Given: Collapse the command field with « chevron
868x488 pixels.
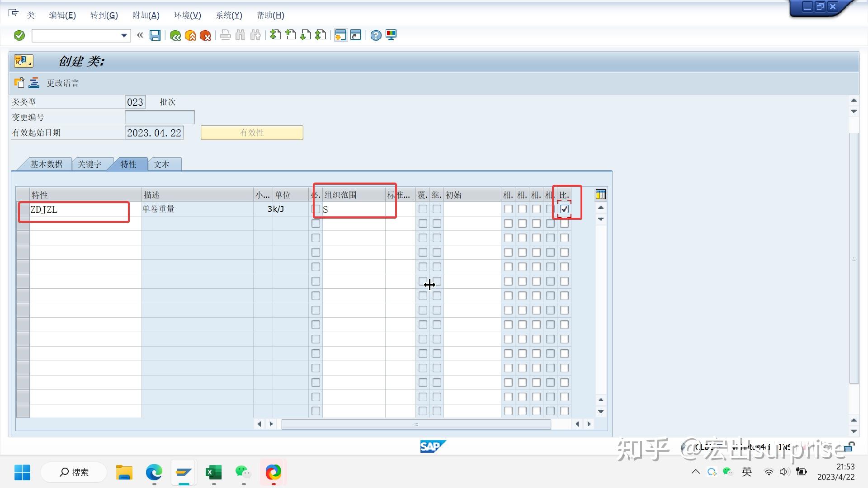Looking at the screenshot, I should [140, 35].
